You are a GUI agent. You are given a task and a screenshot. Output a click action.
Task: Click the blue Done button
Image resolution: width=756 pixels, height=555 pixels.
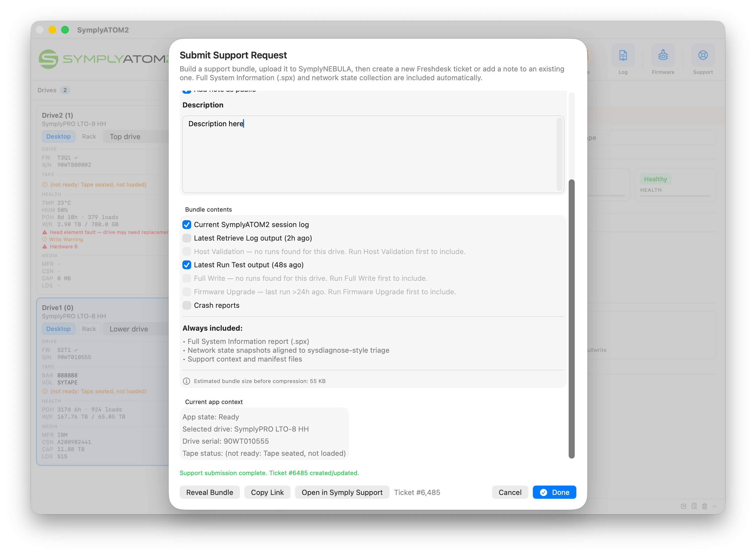(x=554, y=492)
